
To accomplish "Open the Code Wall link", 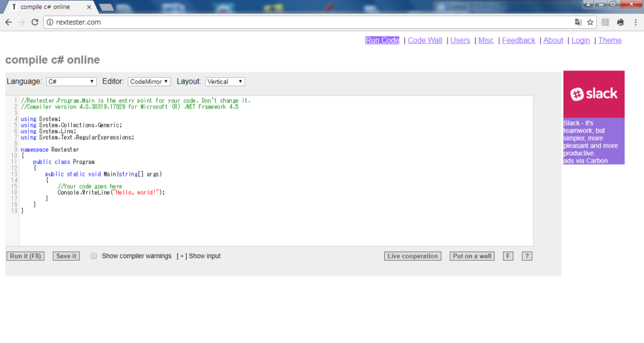I will [x=425, y=40].
